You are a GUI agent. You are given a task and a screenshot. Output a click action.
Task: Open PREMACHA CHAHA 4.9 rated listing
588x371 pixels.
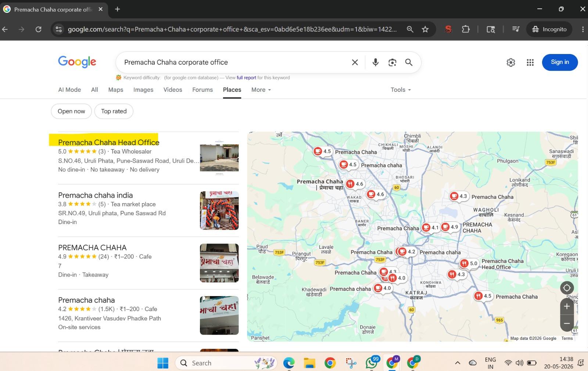[x=92, y=248]
